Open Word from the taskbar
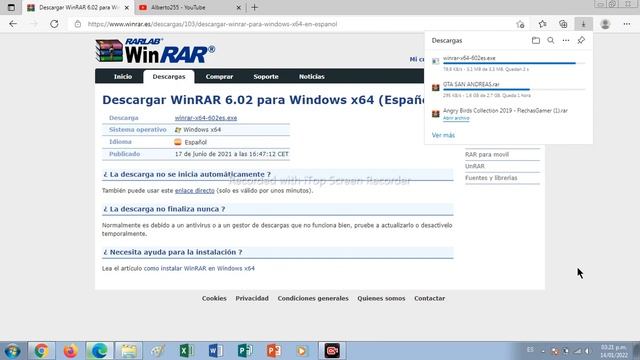Image resolution: width=640 pixels, height=360 pixels. (x=216, y=351)
